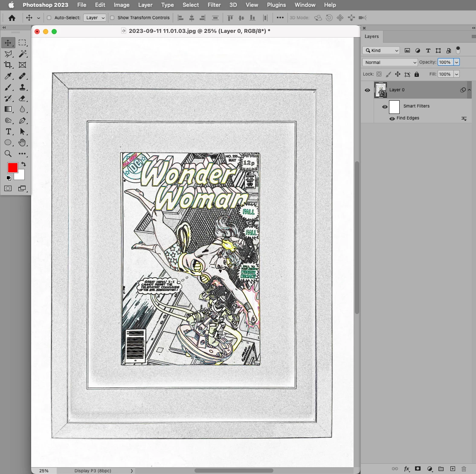Select the Zoom tool

[8, 154]
